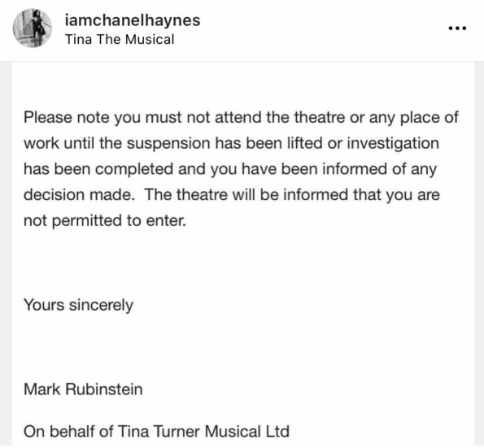The height and width of the screenshot is (448, 484).
Task: Click the grey right margin of the post
Action: (x=479, y=254)
